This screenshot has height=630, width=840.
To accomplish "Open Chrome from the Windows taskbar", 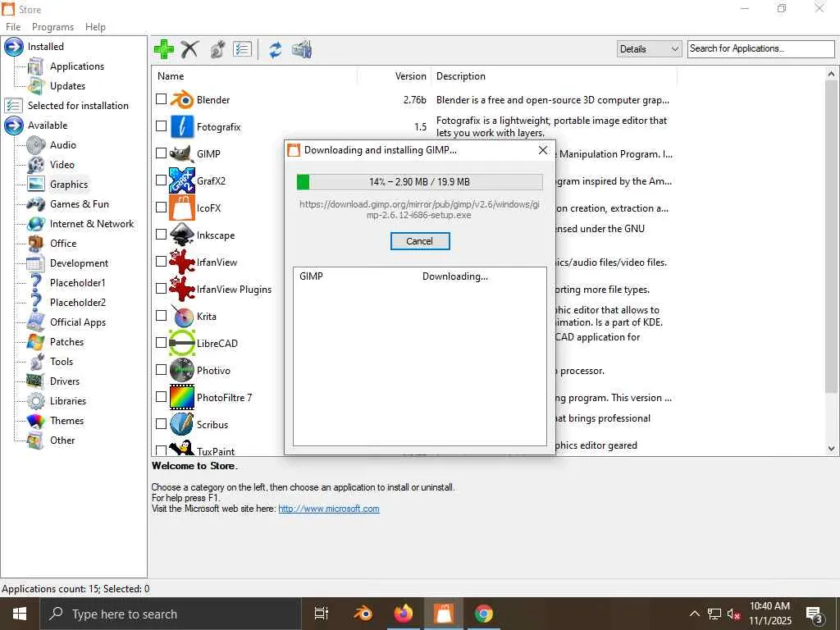I will coord(483,614).
